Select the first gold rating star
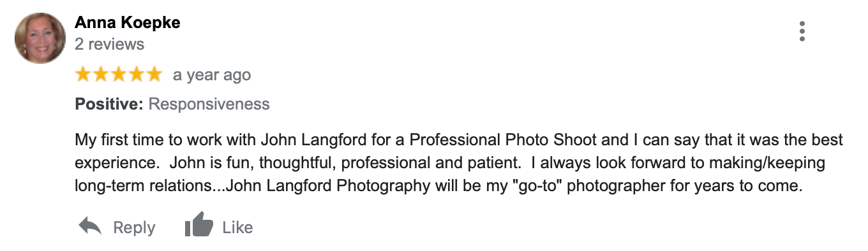The height and width of the screenshot is (251, 868). tap(84, 75)
